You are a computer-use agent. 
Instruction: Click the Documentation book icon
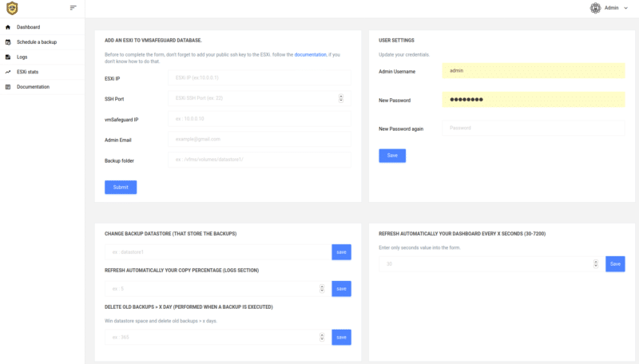click(x=8, y=86)
